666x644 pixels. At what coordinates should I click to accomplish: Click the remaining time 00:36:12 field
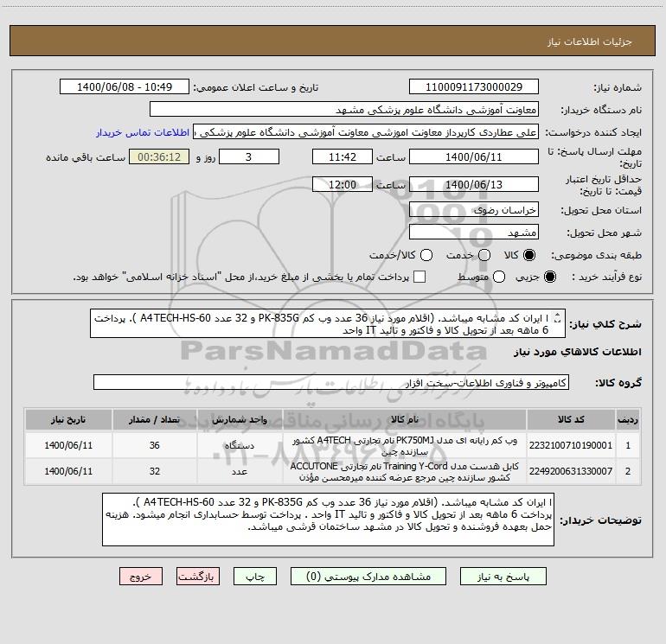(159, 157)
